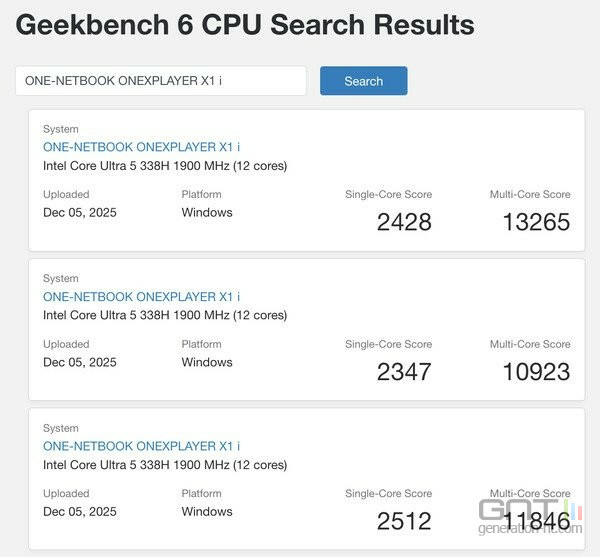Click the first result's Intel Core Ultra 5 text
600x557 pixels.
pos(165,165)
